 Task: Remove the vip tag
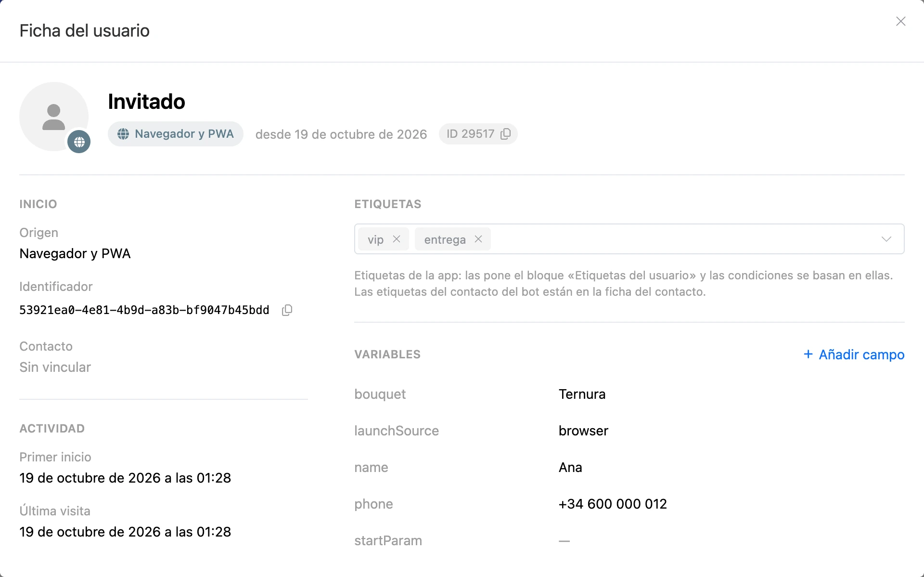pos(397,239)
